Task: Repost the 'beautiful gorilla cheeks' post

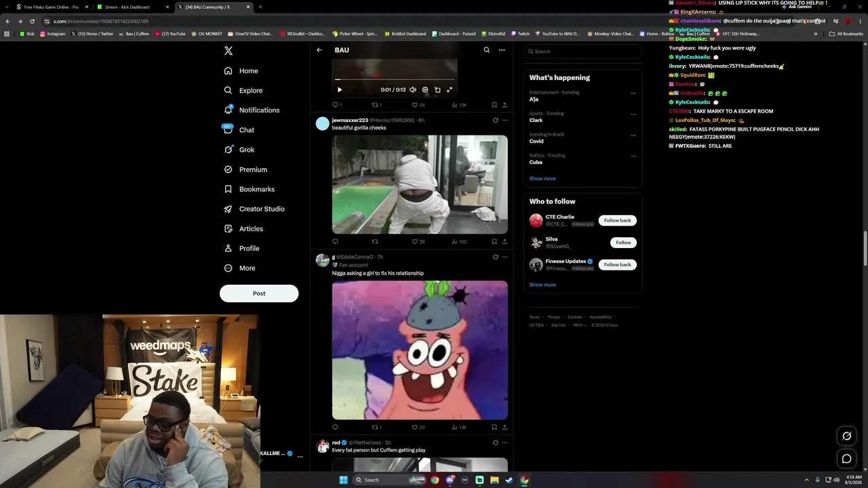Action: click(375, 241)
